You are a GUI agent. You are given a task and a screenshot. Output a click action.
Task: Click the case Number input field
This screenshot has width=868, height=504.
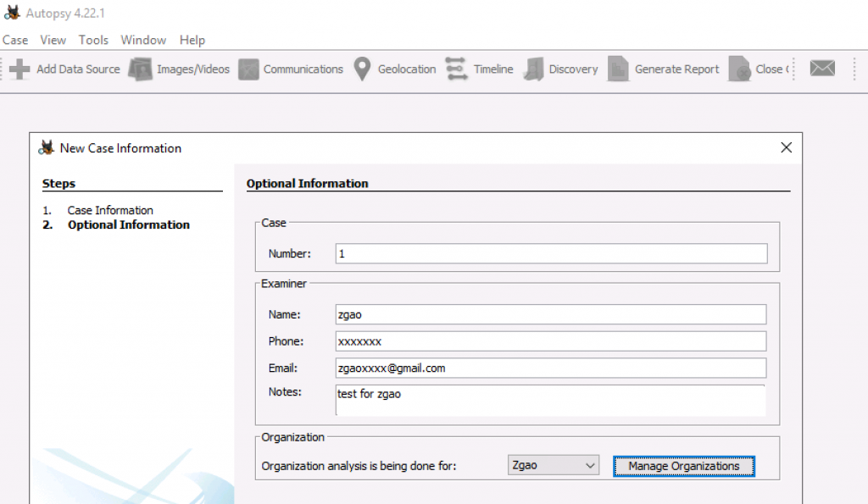click(551, 253)
